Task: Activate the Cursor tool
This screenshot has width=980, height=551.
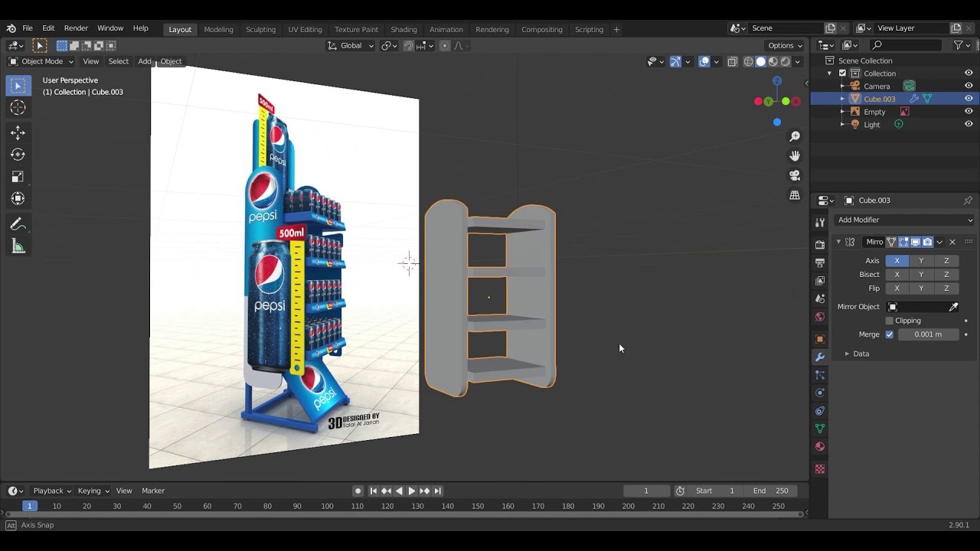Action: point(18,108)
